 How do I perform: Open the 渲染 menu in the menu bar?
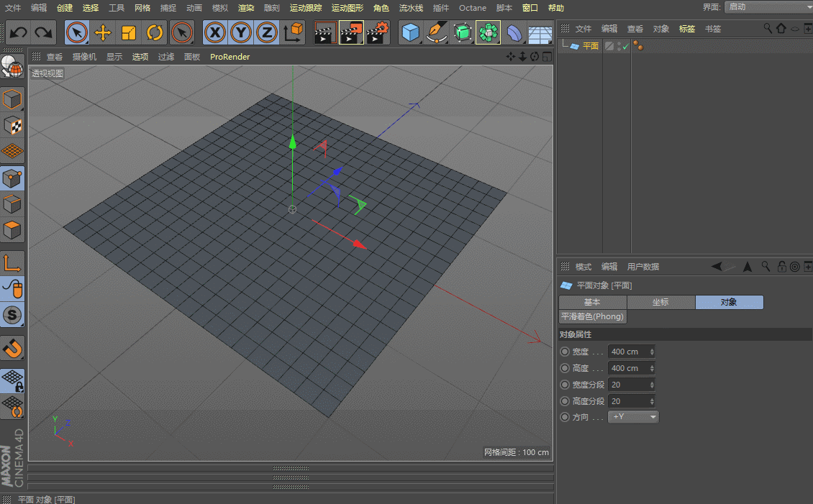pos(246,8)
